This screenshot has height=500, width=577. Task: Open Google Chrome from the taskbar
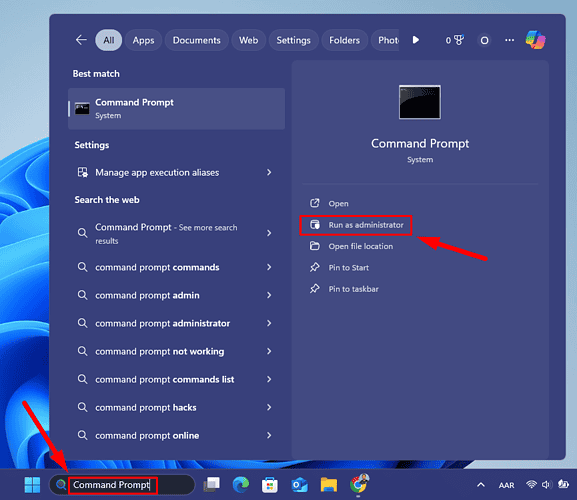(x=358, y=484)
